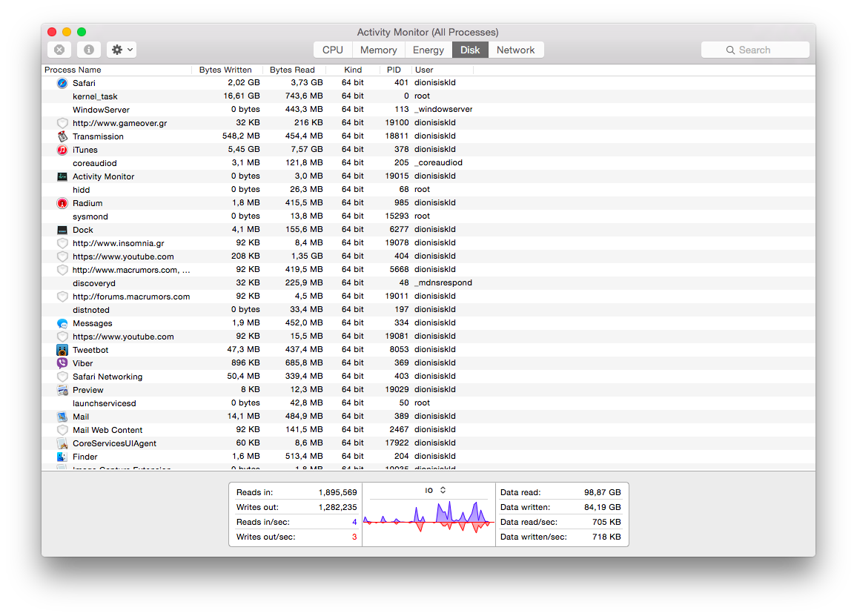Click shield icon beside http://forums.macrumors.com
Screen dimensions: 857x616
pos(62,297)
